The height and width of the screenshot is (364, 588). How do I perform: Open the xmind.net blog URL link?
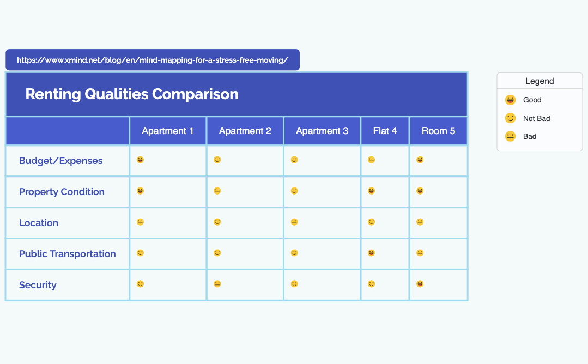[153, 60]
